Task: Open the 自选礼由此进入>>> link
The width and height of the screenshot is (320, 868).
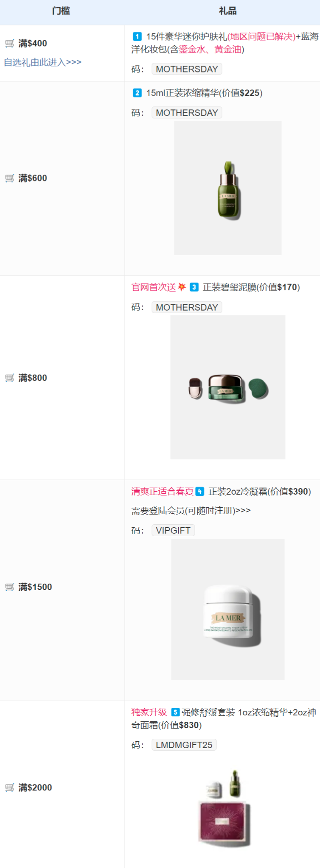Action: (x=42, y=62)
